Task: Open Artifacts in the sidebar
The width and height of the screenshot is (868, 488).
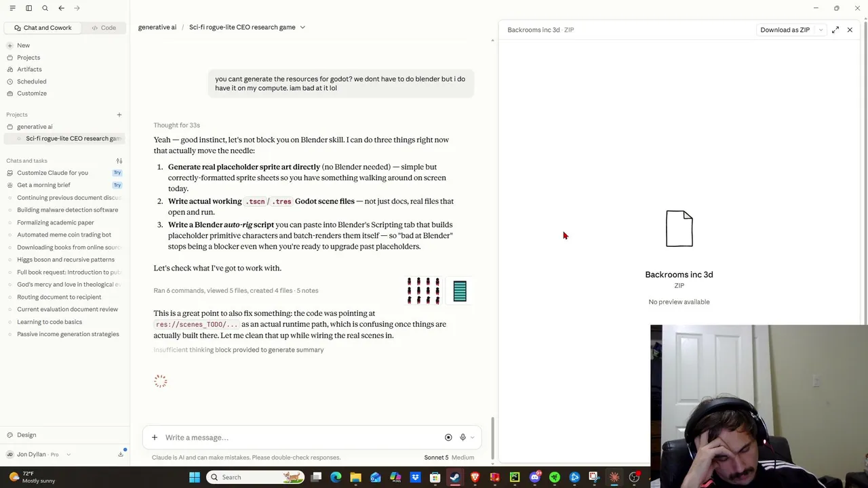Action: pyautogui.click(x=29, y=69)
